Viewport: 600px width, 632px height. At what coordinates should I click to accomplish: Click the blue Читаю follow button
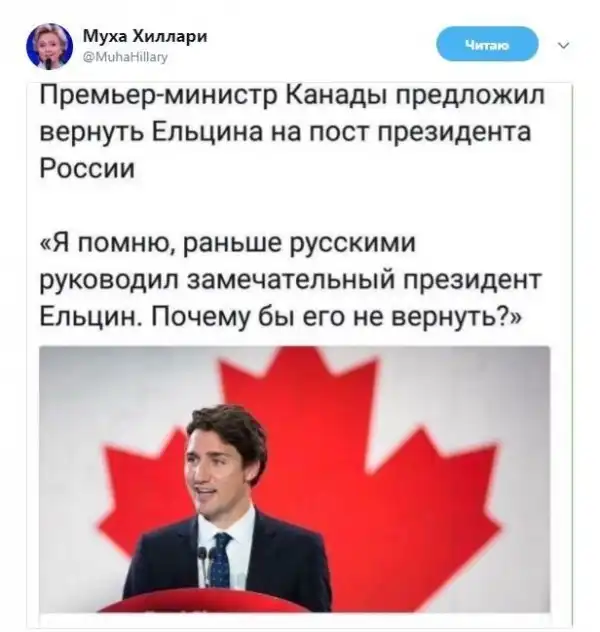tap(487, 44)
